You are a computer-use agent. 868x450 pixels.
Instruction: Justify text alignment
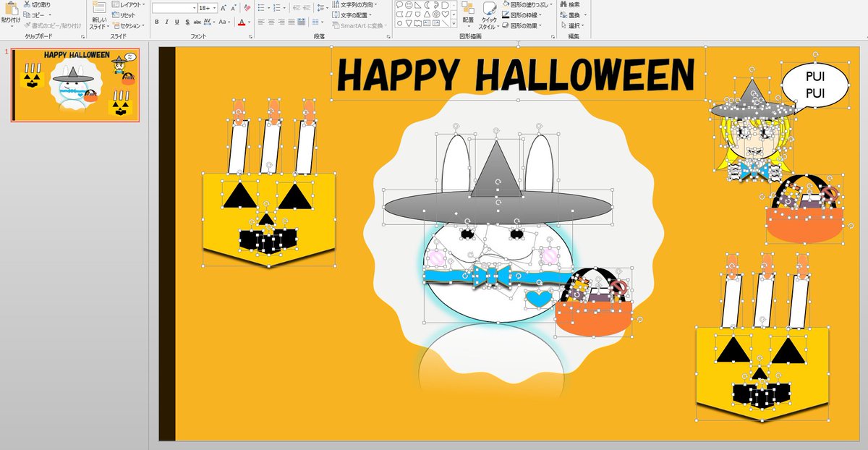pyautogui.click(x=292, y=22)
